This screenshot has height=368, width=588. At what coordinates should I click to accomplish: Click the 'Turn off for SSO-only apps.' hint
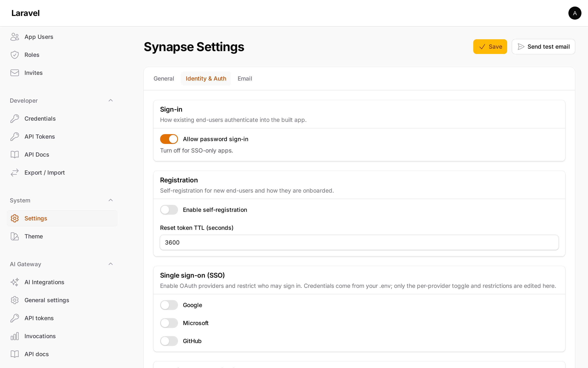click(196, 150)
